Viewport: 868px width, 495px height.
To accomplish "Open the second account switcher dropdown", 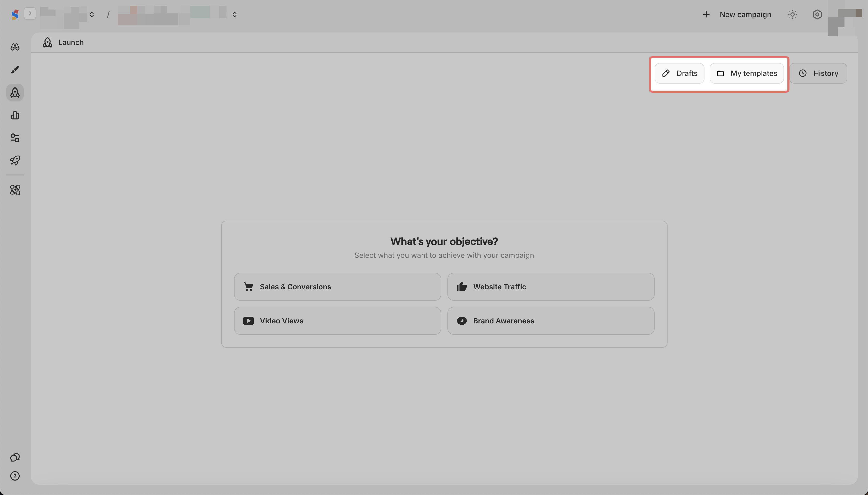I will tap(235, 15).
